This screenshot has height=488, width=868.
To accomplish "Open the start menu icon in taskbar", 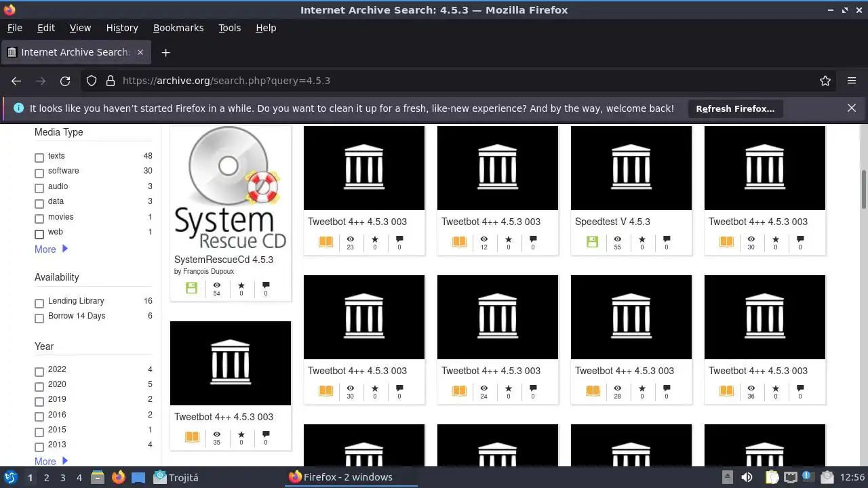I will click(11, 477).
